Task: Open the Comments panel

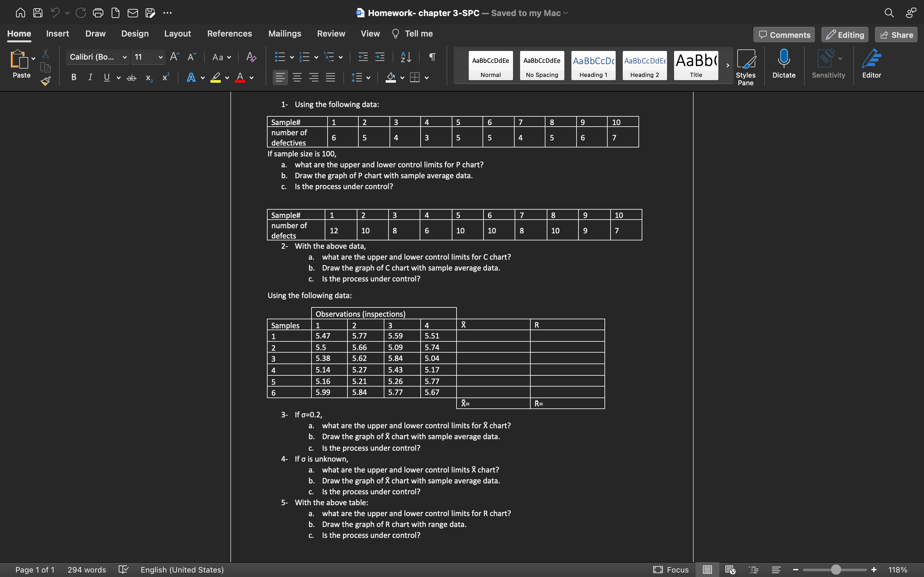Action: click(x=783, y=34)
